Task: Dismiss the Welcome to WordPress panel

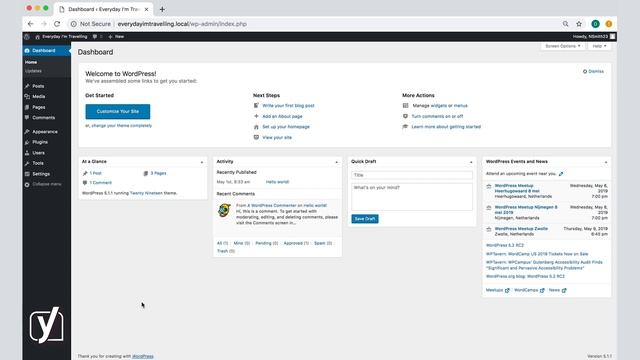Action: pyautogui.click(x=593, y=71)
